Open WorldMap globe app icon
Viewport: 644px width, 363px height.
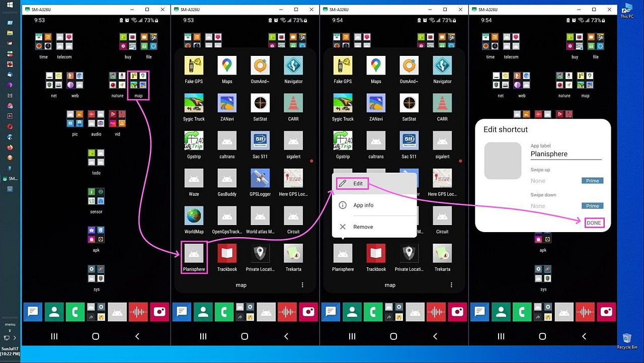point(194,216)
